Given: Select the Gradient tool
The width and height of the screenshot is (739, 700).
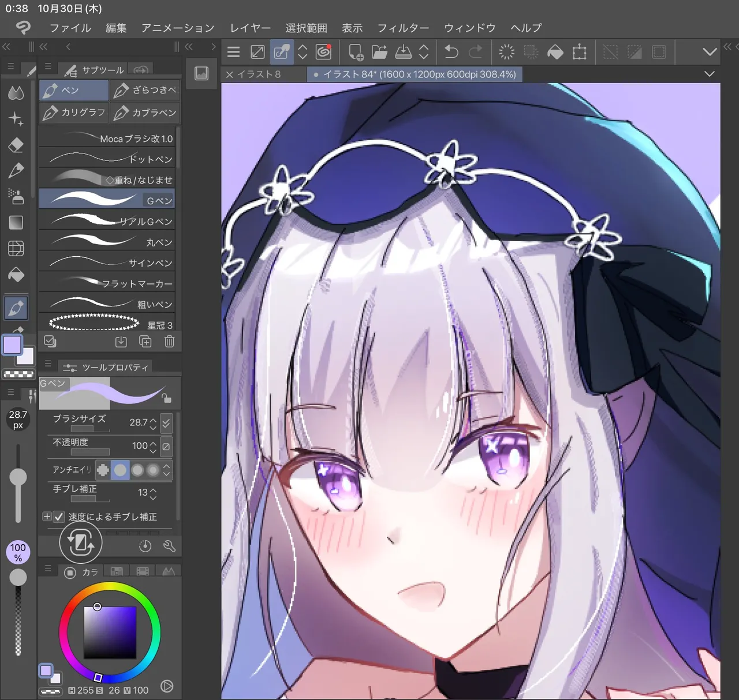Looking at the screenshot, I should pyautogui.click(x=16, y=223).
